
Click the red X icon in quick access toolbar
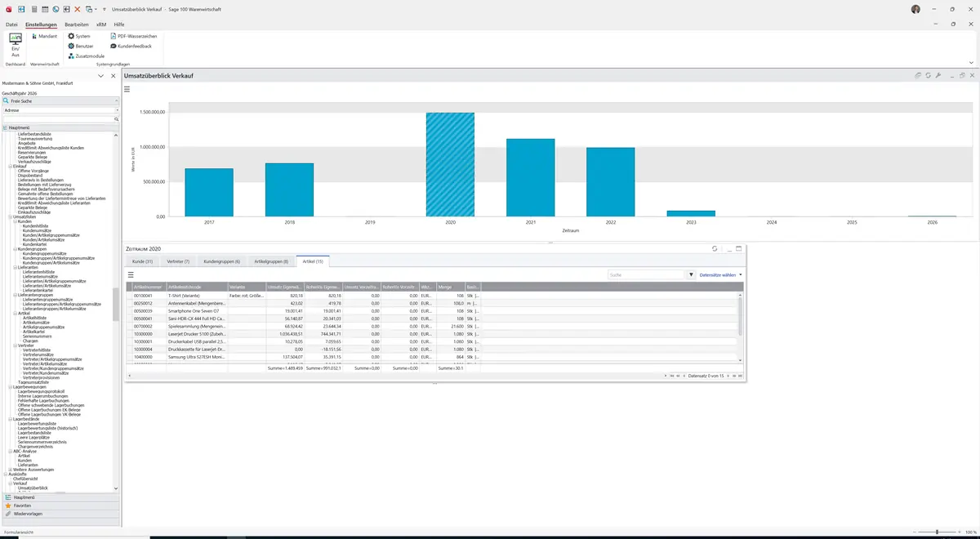click(x=77, y=9)
